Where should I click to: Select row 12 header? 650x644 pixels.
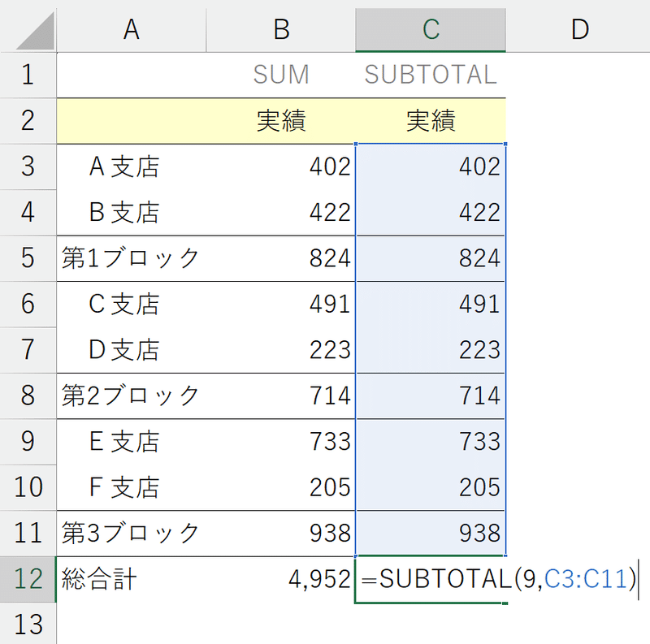(x=28, y=579)
